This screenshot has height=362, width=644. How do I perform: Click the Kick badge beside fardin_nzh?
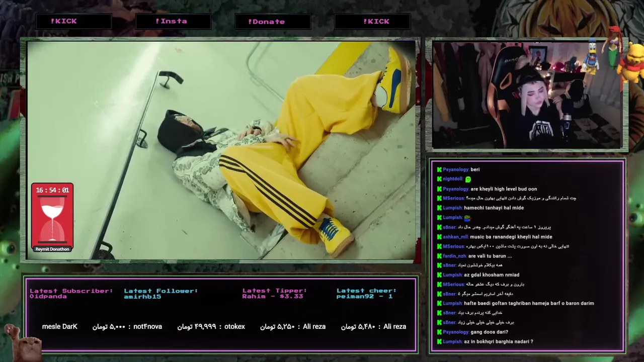pyautogui.click(x=439, y=256)
